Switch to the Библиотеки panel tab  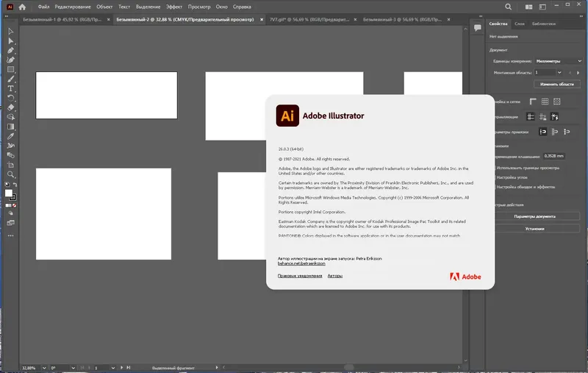tap(544, 24)
